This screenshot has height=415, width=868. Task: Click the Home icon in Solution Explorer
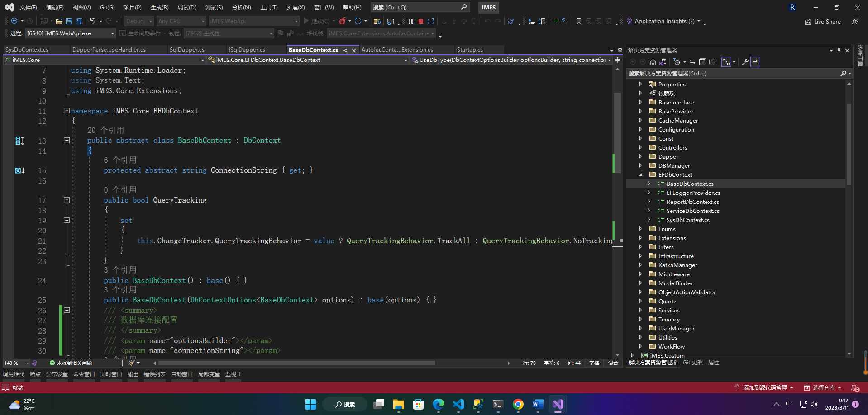(653, 62)
